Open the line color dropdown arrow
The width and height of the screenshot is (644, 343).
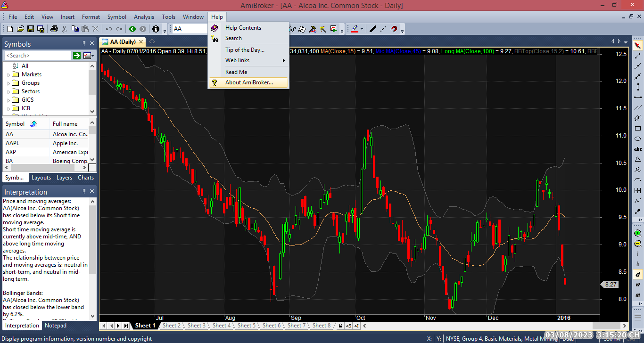click(x=362, y=29)
